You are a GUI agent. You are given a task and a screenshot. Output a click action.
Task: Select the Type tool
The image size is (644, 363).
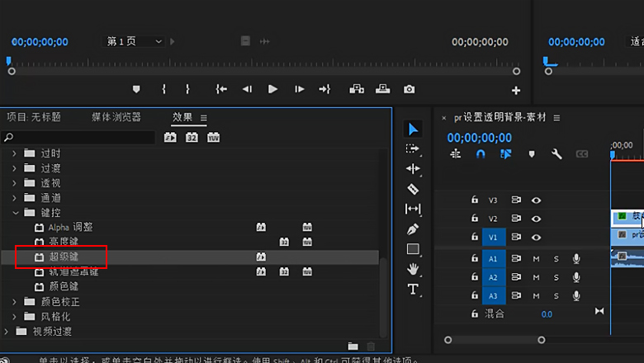point(413,290)
